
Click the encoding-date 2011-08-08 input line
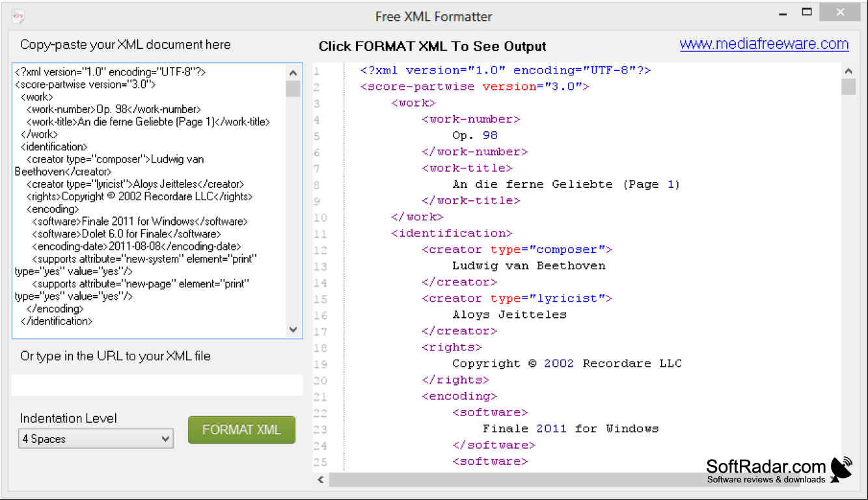[x=137, y=246]
